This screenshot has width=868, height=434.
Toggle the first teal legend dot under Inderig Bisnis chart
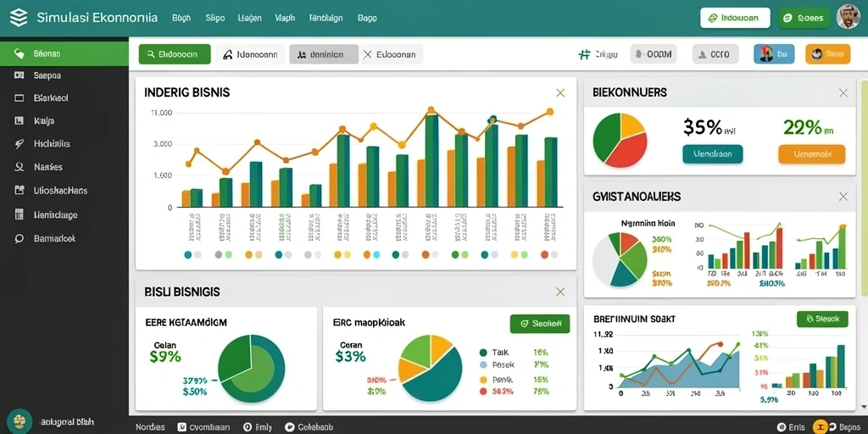pyautogui.click(x=187, y=254)
